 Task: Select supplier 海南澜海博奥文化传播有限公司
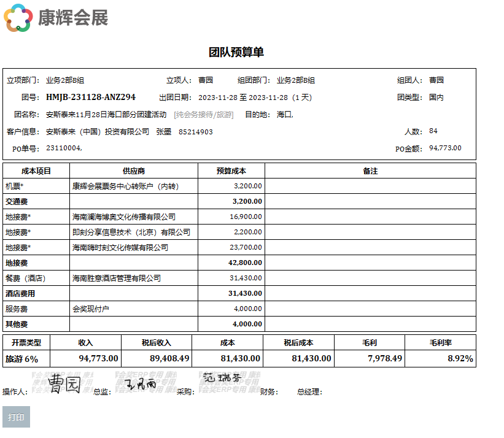[x=124, y=217]
